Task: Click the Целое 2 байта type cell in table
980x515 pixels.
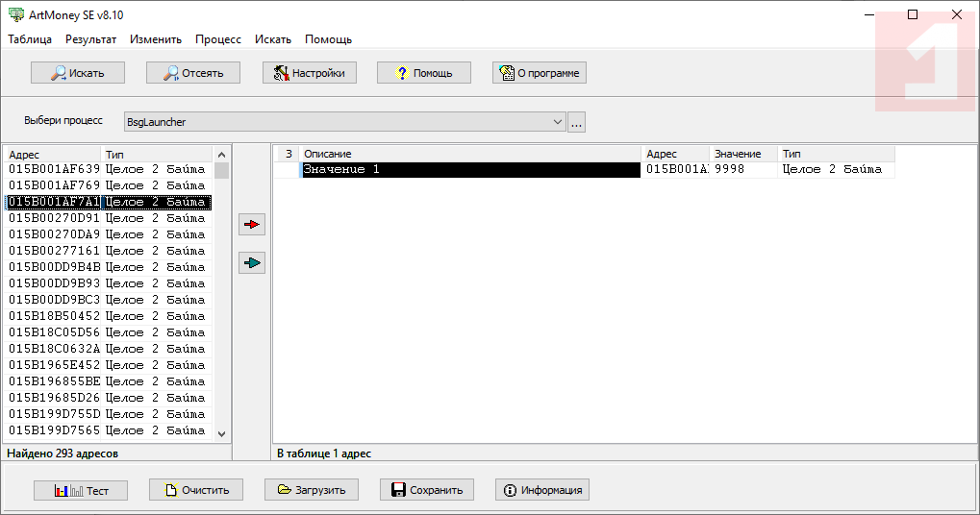Action: (x=837, y=169)
